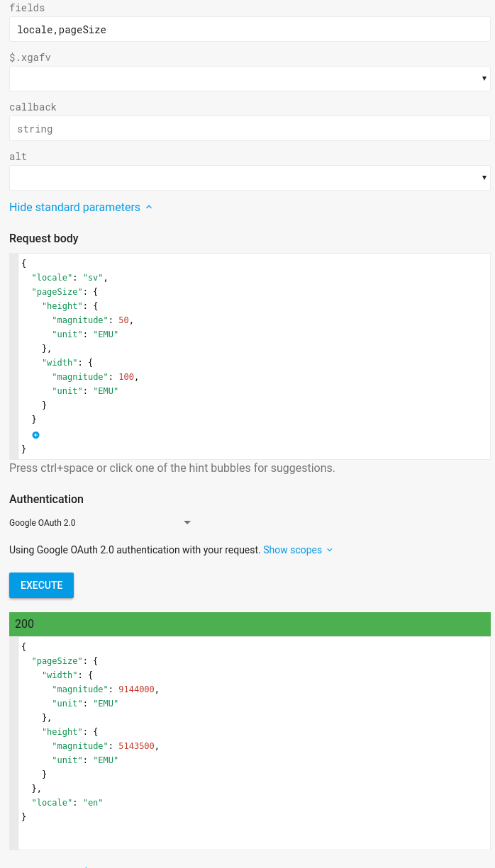This screenshot has height=868, width=495.
Task: Select the response height magnitude 5143500
Action: click(x=136, y=746)
